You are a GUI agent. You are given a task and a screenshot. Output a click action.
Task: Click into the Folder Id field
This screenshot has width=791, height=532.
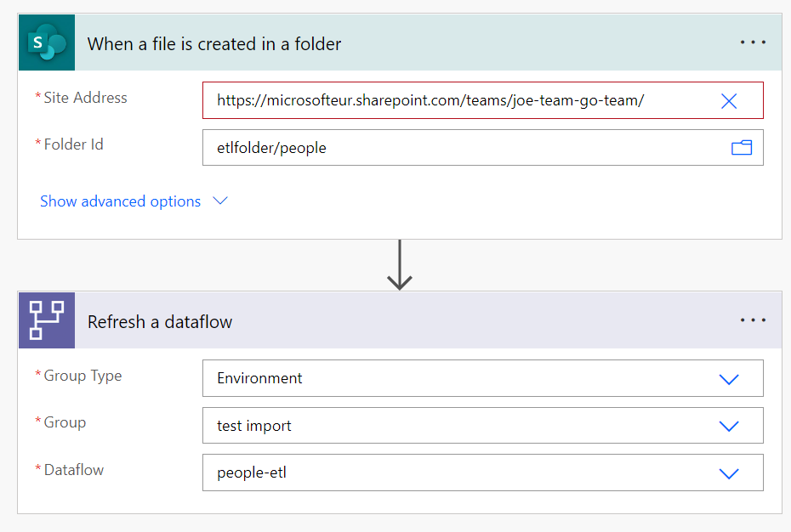(x=483, y=147)
